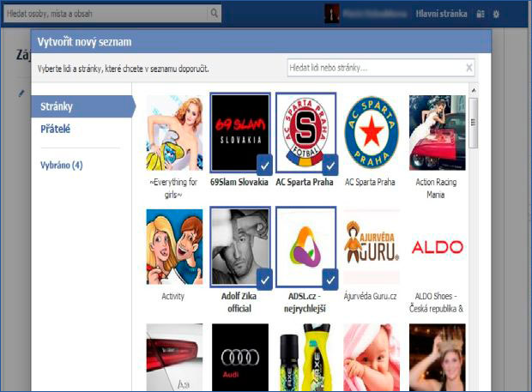
Task: Click the Activity label text
Action: (172, 297)
